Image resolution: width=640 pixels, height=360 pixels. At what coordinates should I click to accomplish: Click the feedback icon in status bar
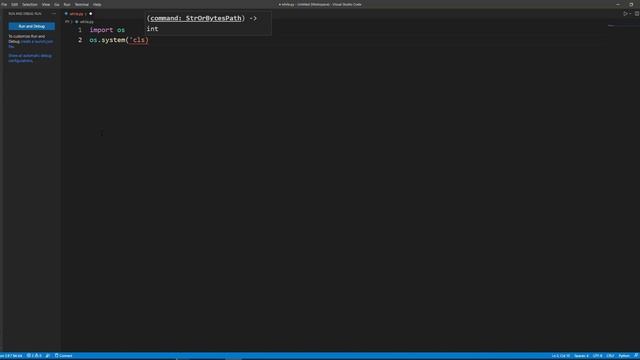tap(636, 356)
